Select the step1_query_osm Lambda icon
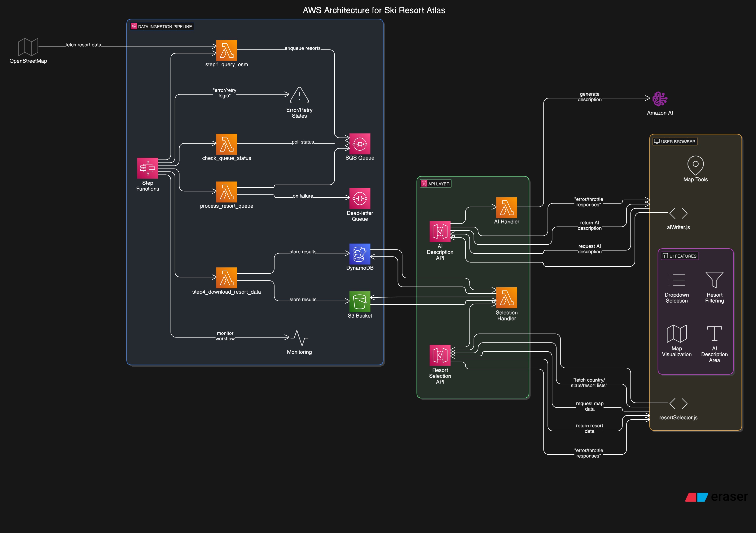The height and width of the screenshot is (533, 756). pos(227,50)
